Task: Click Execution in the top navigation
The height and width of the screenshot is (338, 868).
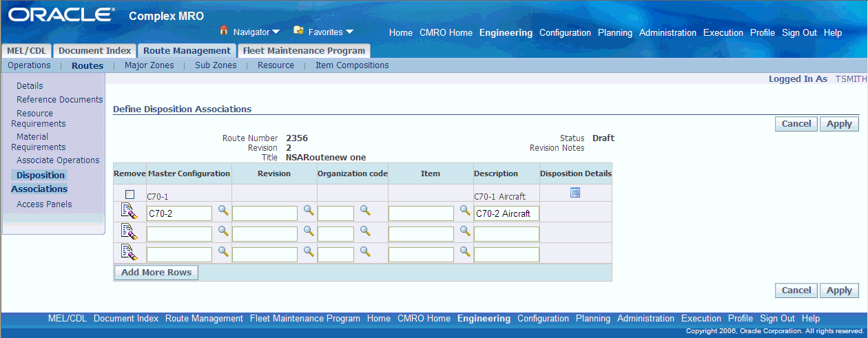Action: point(723,32)
